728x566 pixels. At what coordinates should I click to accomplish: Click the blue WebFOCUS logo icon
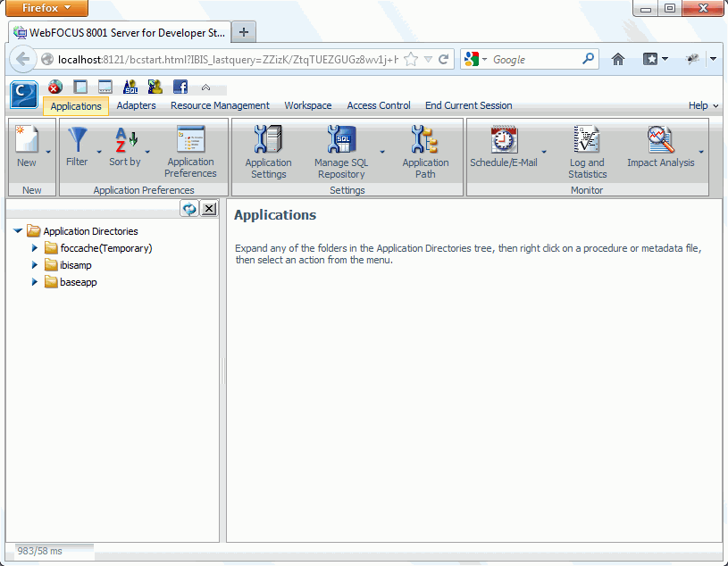pos(24,94)
